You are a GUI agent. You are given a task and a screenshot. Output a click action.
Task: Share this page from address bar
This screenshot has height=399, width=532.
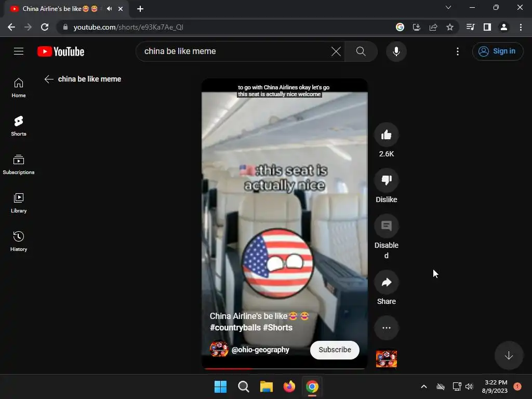[x=433, y=27]
